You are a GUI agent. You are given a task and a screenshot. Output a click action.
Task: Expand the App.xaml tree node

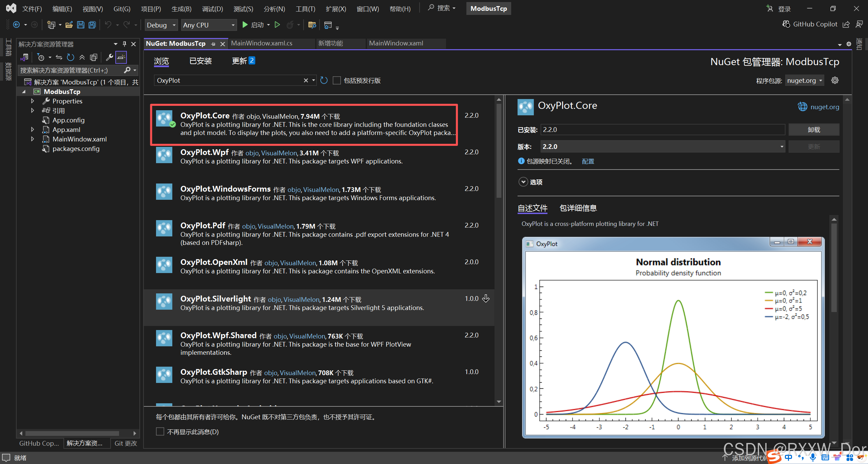pos(33,129)
